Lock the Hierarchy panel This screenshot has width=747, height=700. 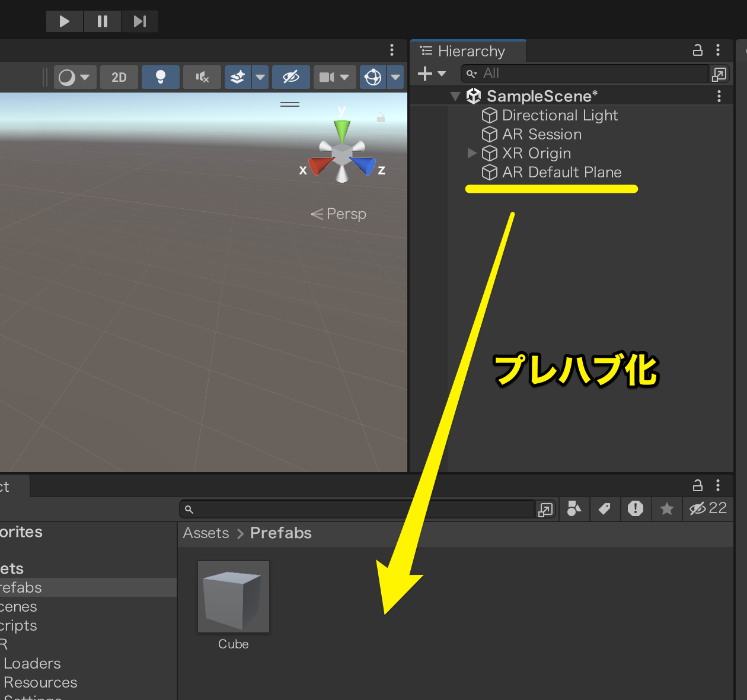pyautogui.click(x=697, y=50)
